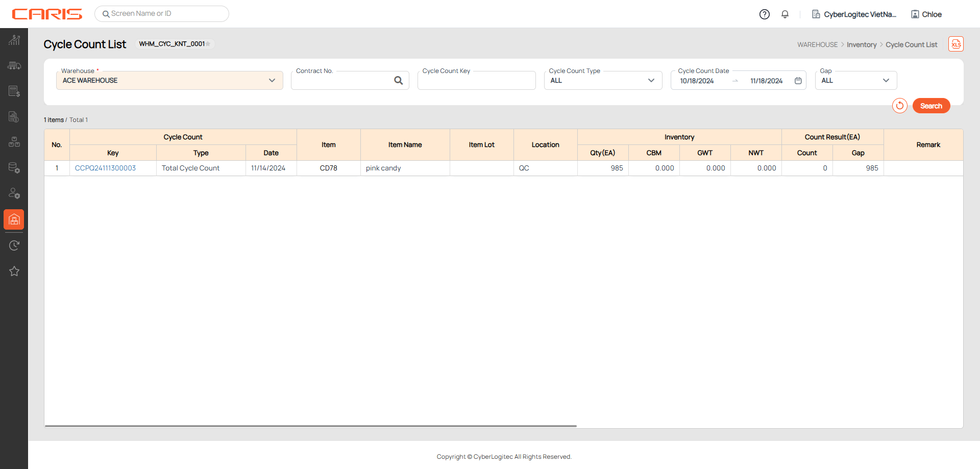
Task: Click the horizontal scrollbar under the table
Action: click(310, 426)
